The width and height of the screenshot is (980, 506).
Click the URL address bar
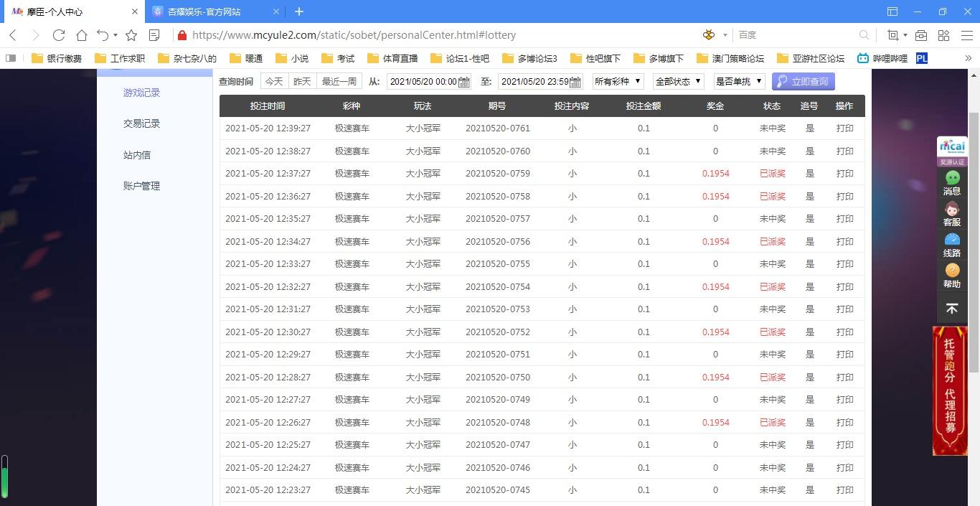(x=354, y=35)
